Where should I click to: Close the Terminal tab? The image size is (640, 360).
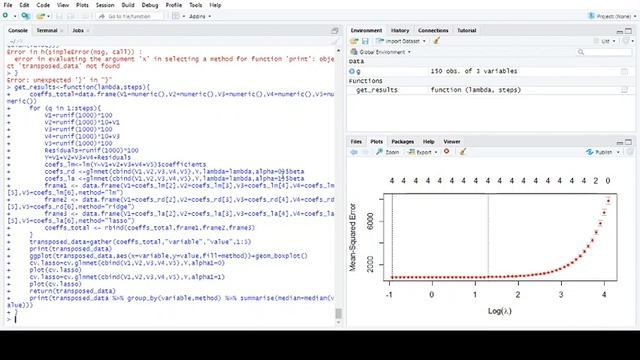62,31
